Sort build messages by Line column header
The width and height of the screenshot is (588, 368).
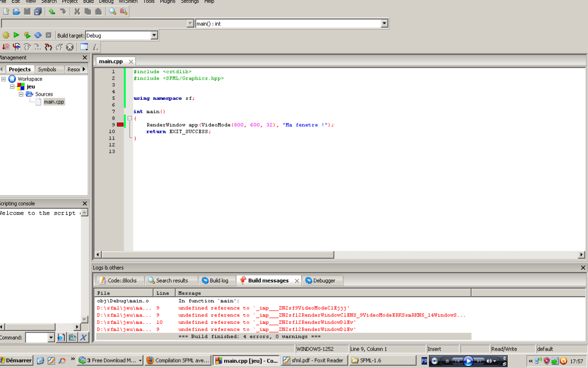tap(164, 293)
